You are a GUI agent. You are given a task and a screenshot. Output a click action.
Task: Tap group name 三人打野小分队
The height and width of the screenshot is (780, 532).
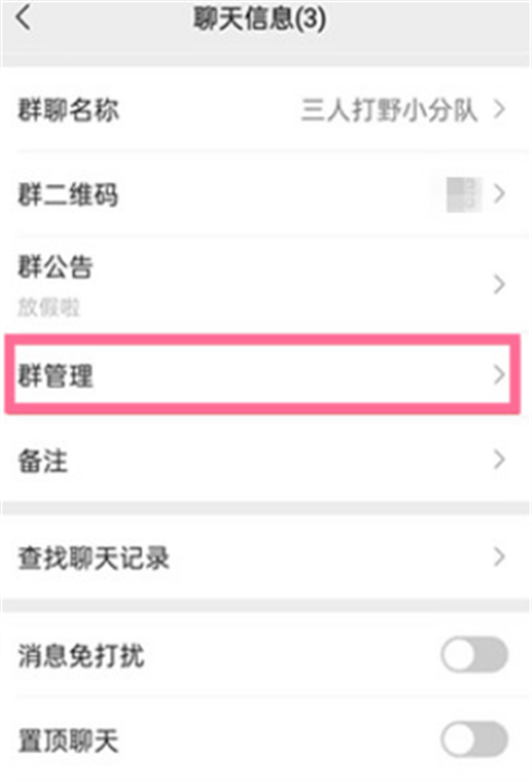click(x=389, y=110)
